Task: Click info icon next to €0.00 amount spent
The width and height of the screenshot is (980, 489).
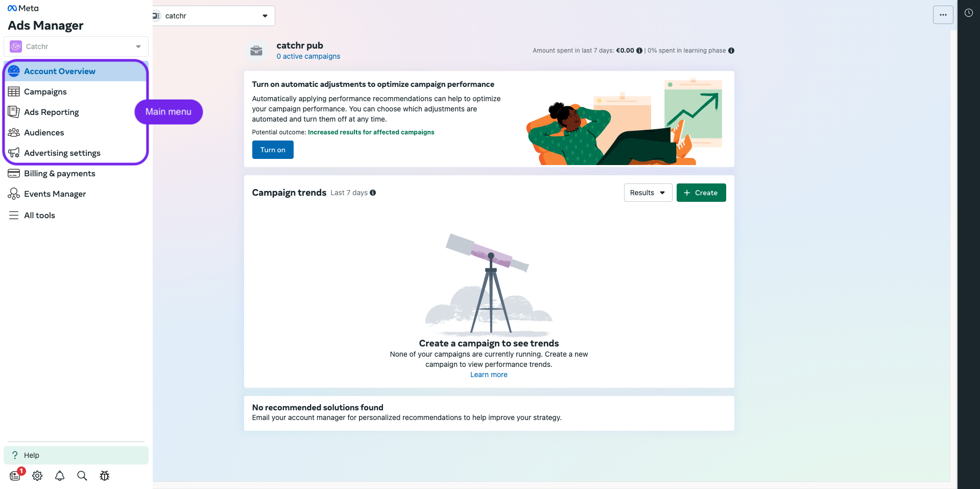Action: (639, 51)
